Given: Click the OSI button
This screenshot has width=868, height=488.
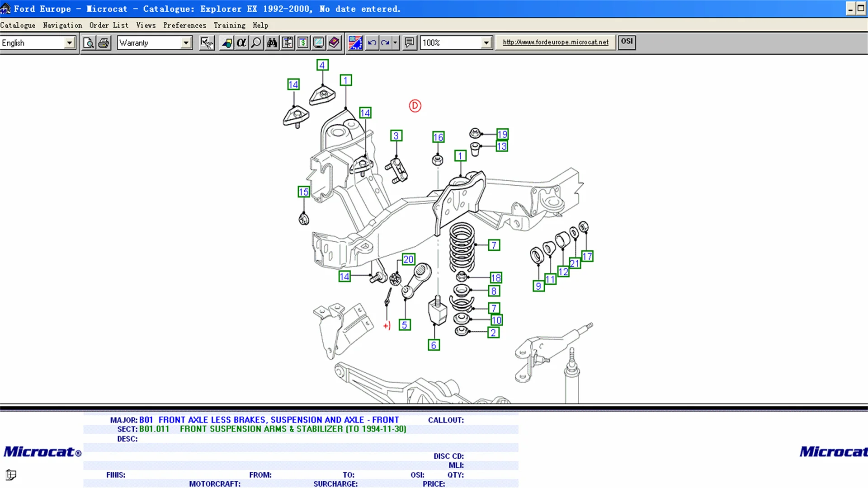Looking at the screenshot, I should pyautogui.click(x=627, y=42).
